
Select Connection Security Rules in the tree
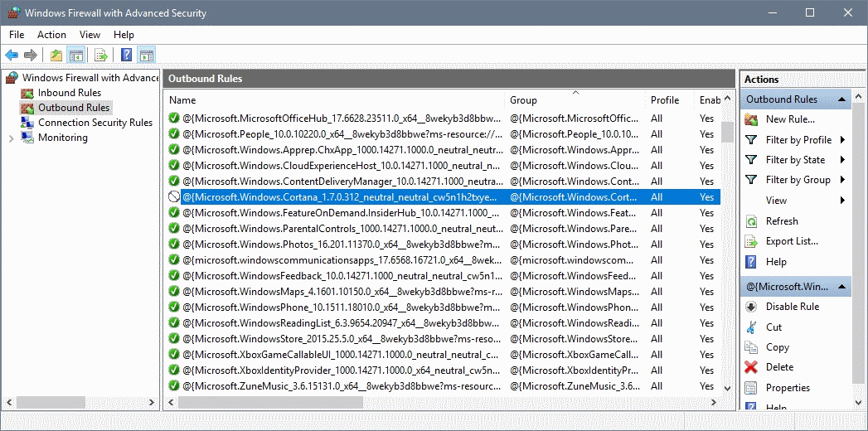coord(95,123)
